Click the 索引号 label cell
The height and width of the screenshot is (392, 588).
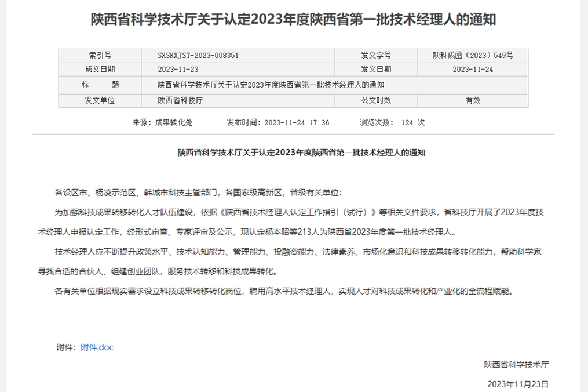[x=100, y=56]
